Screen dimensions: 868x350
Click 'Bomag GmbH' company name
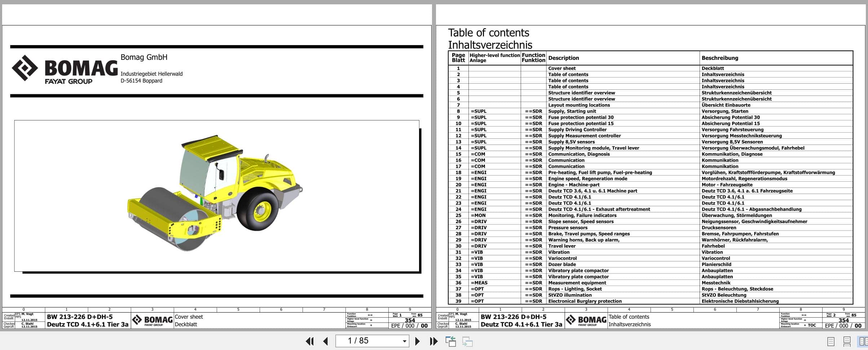click(x=144, y=57)
